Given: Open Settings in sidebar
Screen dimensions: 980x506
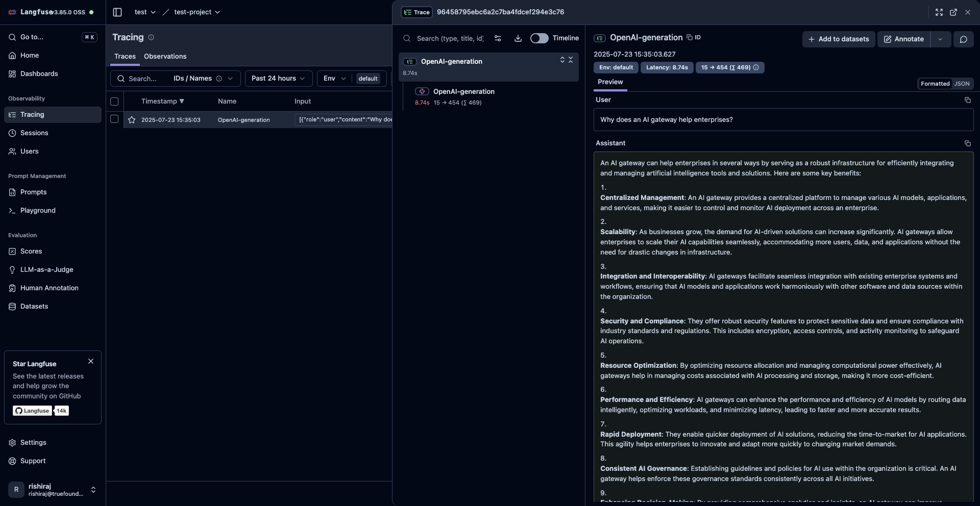Looking at the screenshot, I should point(53,442).
